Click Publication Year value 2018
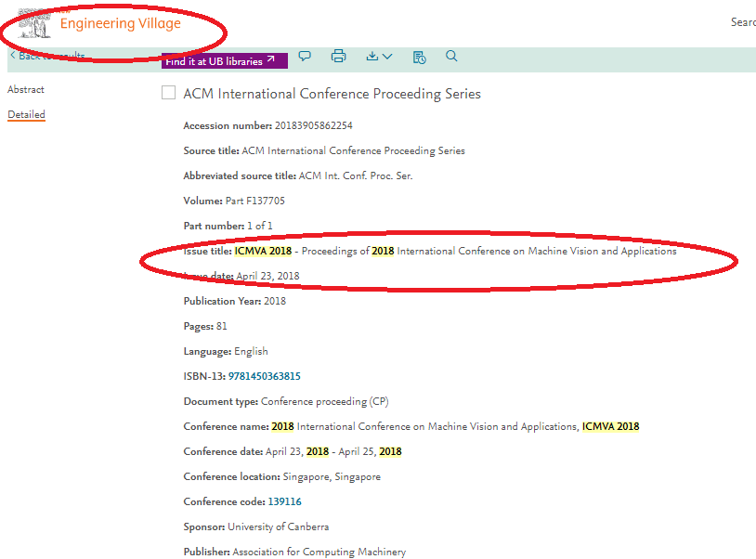This screenshot has width=756, height=559. tap(275, 301)
